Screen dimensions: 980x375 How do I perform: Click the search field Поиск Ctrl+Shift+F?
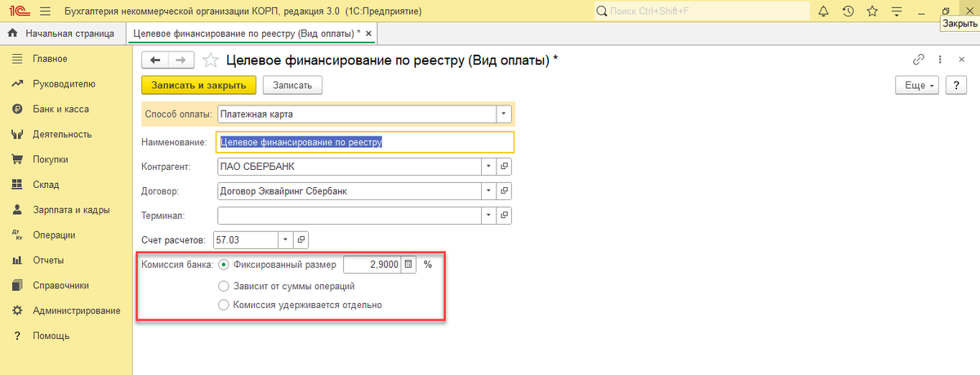(x=700, y=11)
